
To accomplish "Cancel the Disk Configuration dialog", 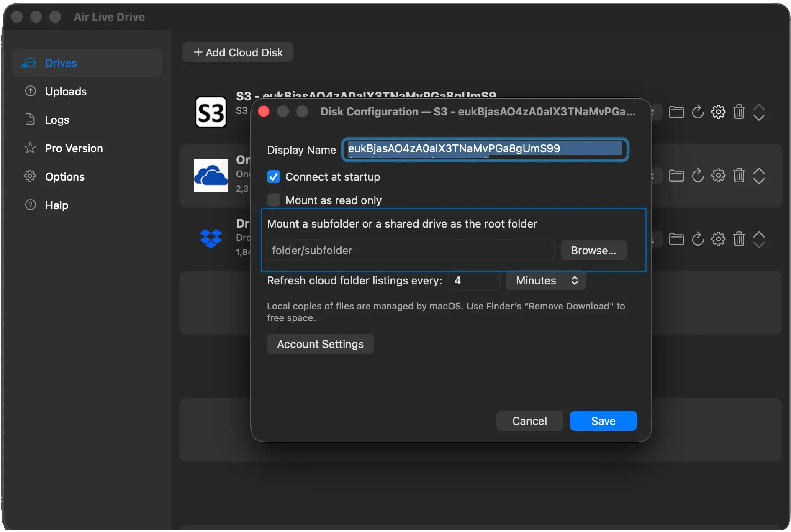I will click(x=529, y=421).
